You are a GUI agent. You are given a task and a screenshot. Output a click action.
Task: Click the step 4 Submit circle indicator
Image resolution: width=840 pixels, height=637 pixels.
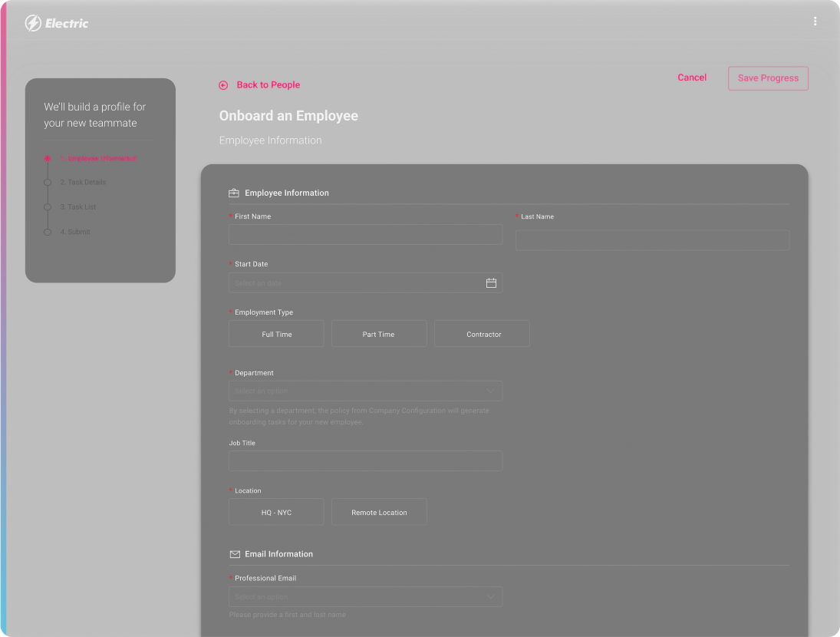click(x=48, y=231)
